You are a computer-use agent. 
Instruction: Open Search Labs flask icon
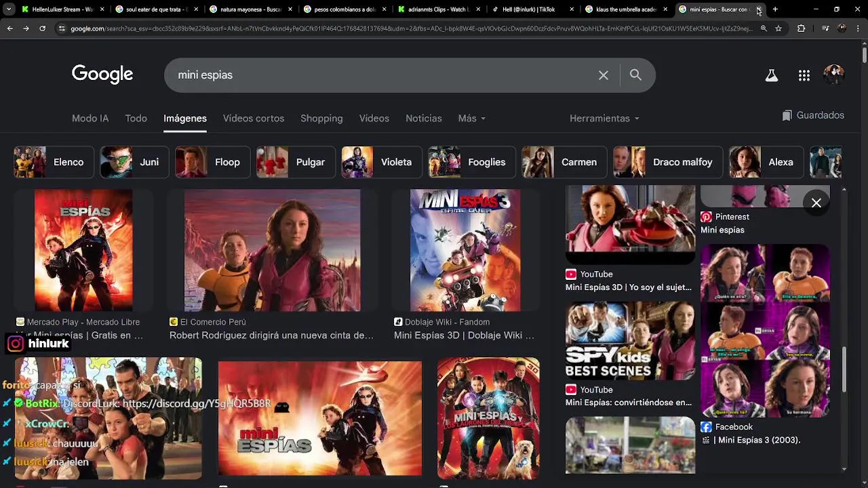[x=772, y=75]
